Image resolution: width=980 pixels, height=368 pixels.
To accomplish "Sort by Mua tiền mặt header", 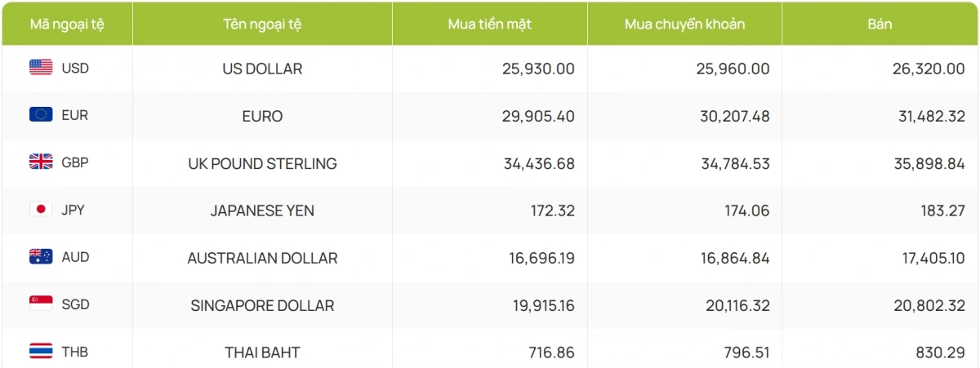I will click(489, 24).
